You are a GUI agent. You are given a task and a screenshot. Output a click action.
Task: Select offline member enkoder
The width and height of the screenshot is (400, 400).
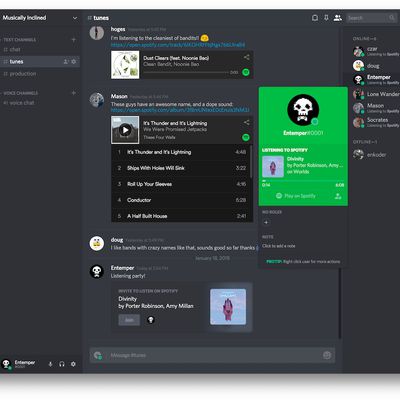376,155
